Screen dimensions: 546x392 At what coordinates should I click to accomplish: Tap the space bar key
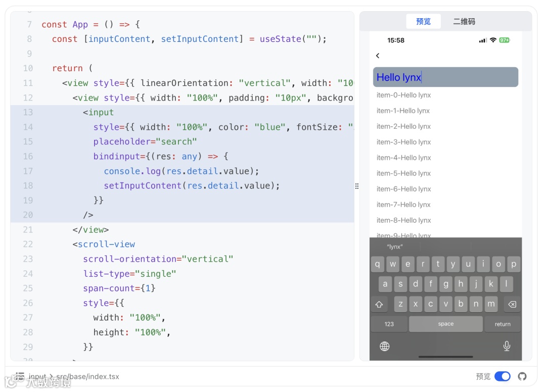[x=446, y=324]
